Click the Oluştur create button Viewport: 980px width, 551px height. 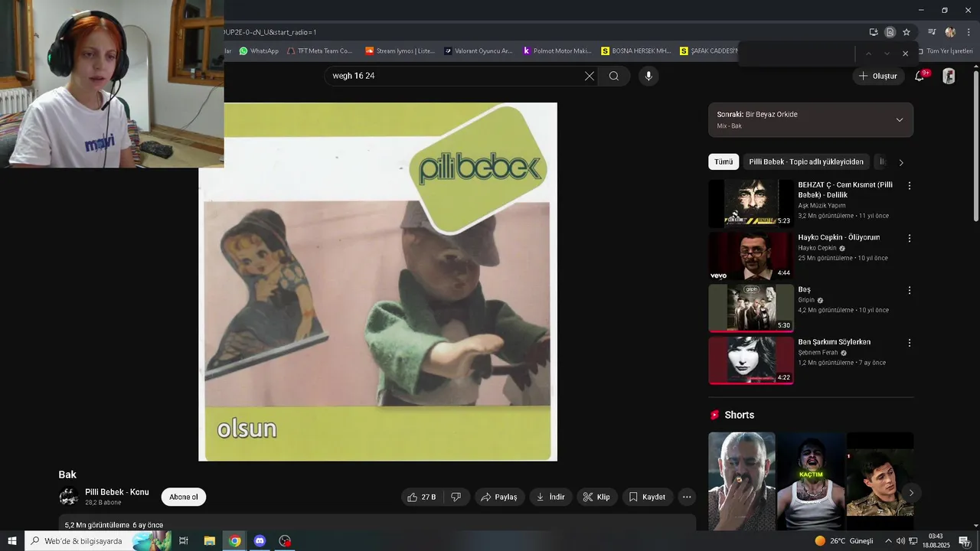pos(877,76)
